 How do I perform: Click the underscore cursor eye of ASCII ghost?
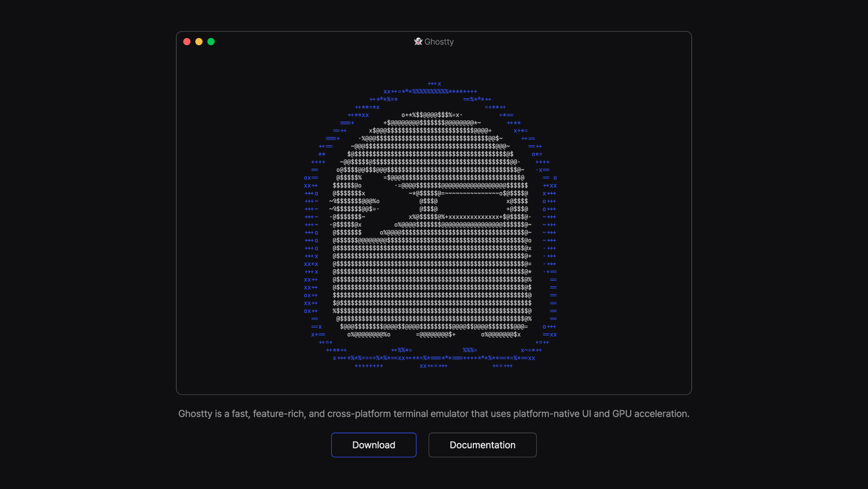tap(472, 205)
